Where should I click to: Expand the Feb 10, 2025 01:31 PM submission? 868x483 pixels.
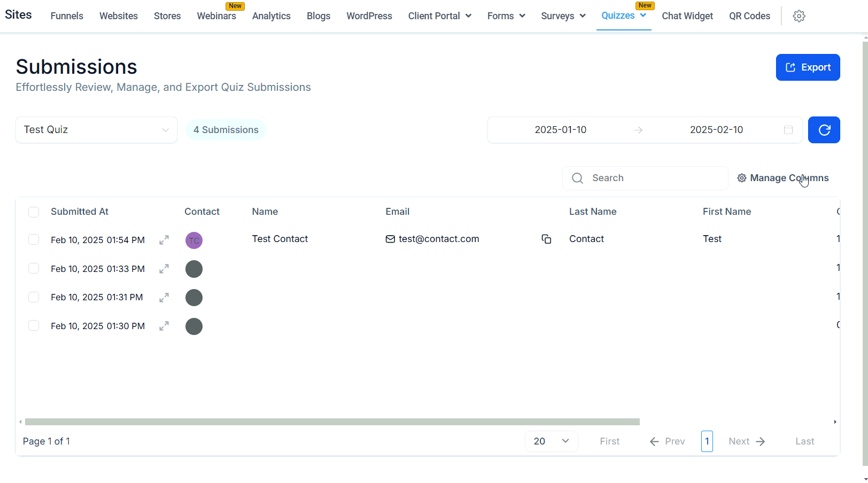[164, 298]
